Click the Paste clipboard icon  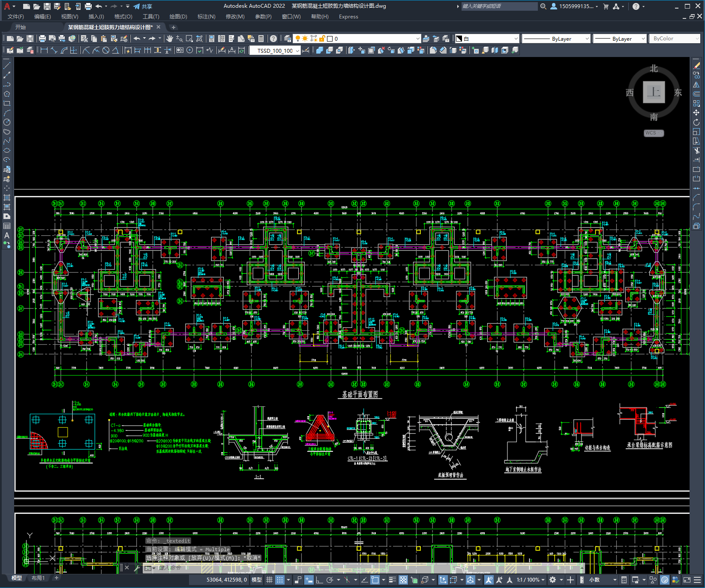(104, 39)
